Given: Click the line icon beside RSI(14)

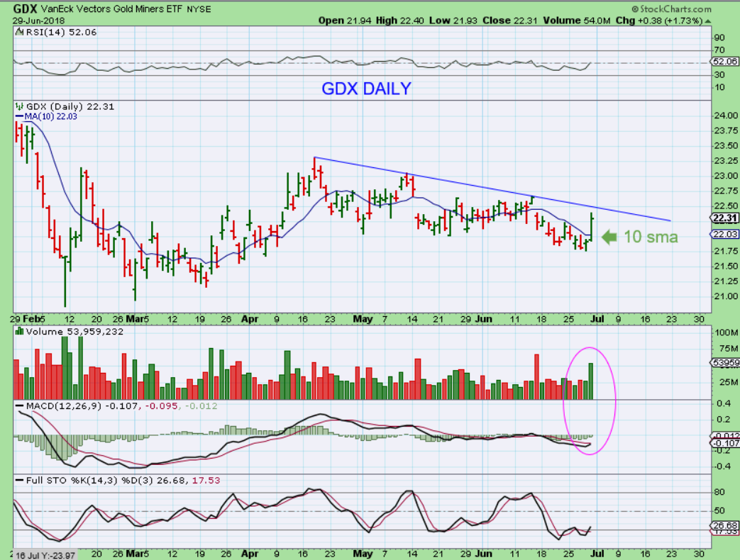Looking at the screenshot, I should pos(19,32).
